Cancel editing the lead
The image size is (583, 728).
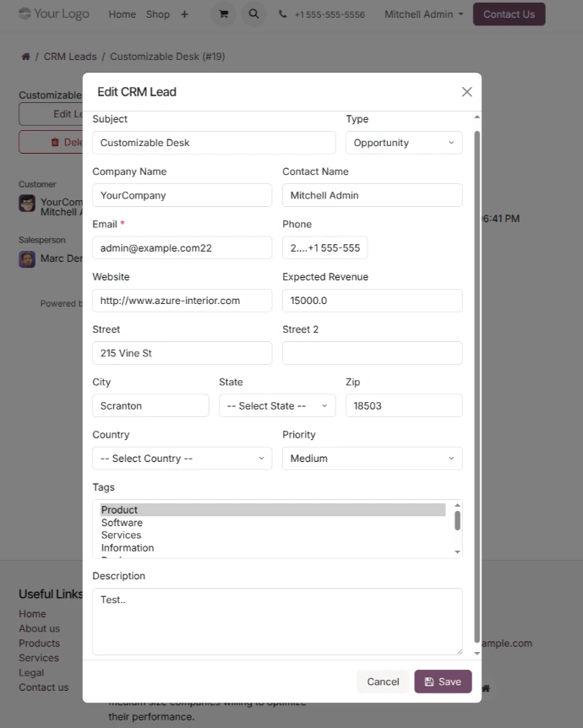(383, 682)
